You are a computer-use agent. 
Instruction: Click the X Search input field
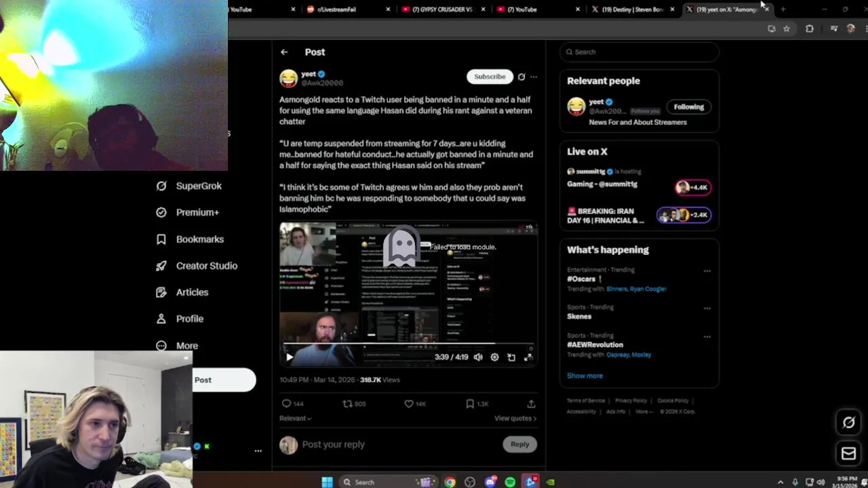tap(639, 52)
